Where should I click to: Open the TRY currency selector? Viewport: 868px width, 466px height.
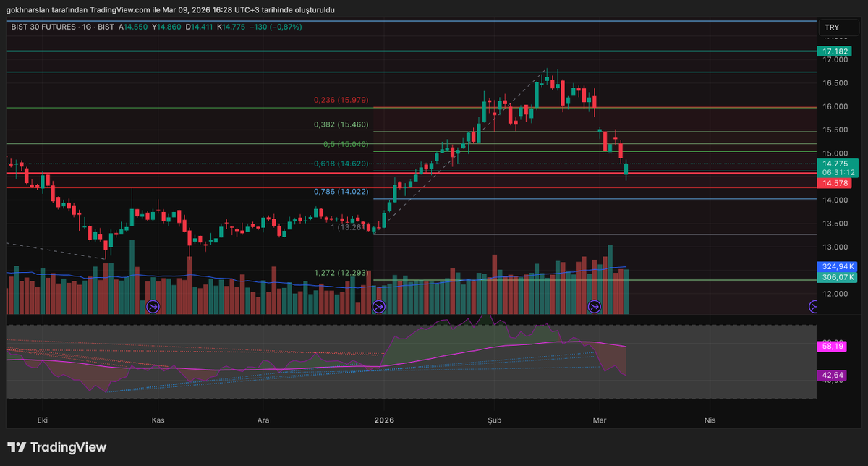(839, 27)
